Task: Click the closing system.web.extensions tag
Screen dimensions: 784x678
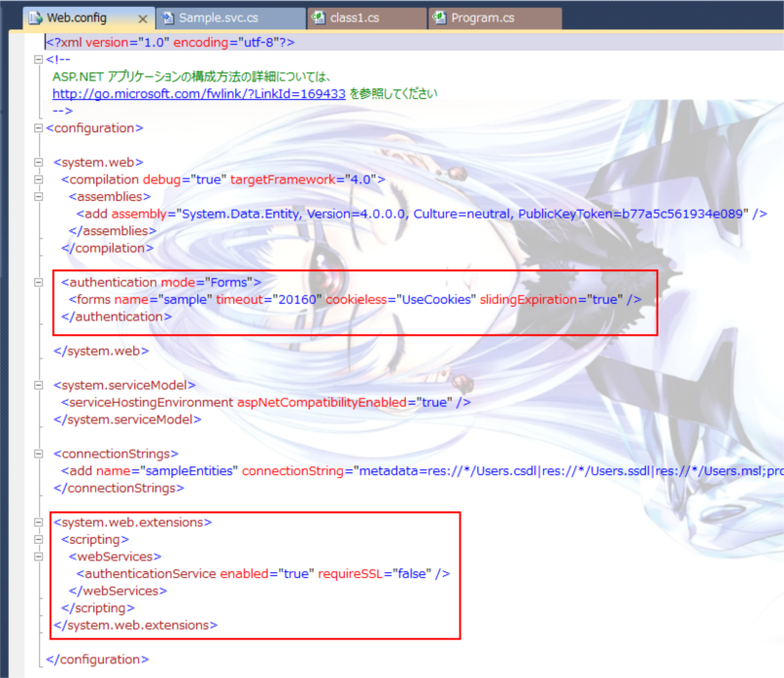Action: pos(135,625)
